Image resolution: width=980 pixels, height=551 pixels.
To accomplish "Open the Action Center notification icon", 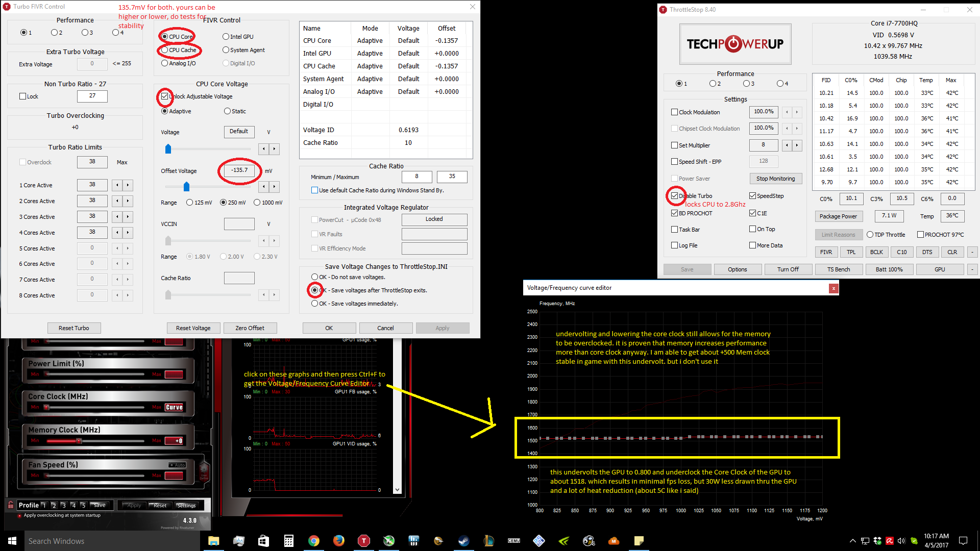I will [x=963, y=541].
